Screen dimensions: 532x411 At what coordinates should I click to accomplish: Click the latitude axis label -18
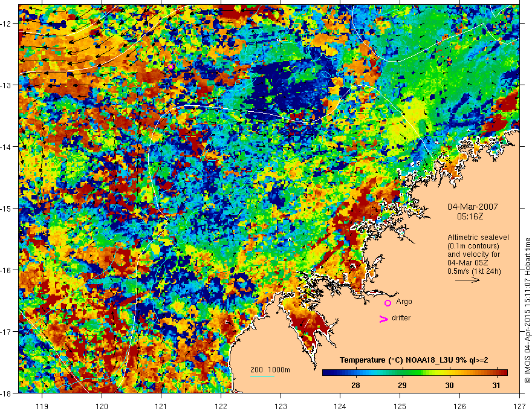(x=6, y=393)
